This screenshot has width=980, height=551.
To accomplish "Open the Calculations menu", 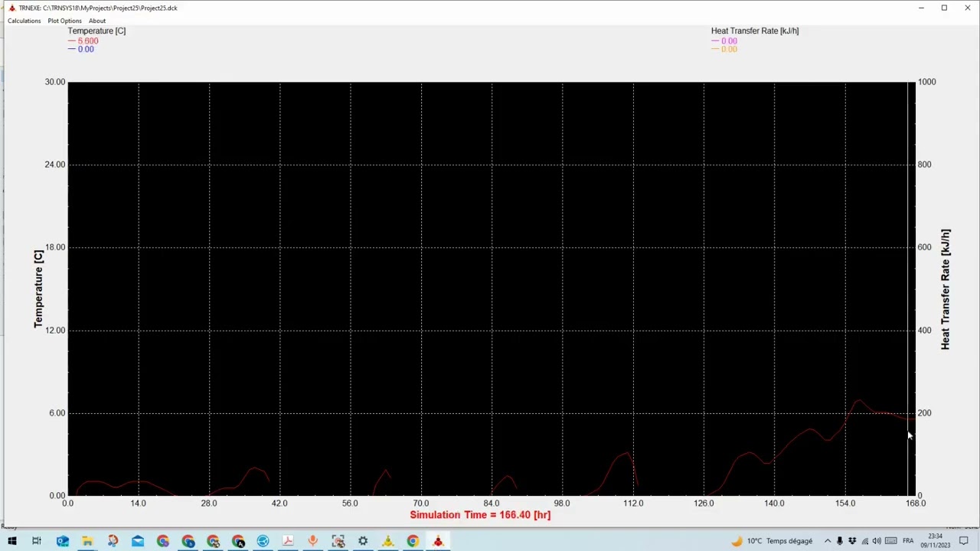I will 24,21.
